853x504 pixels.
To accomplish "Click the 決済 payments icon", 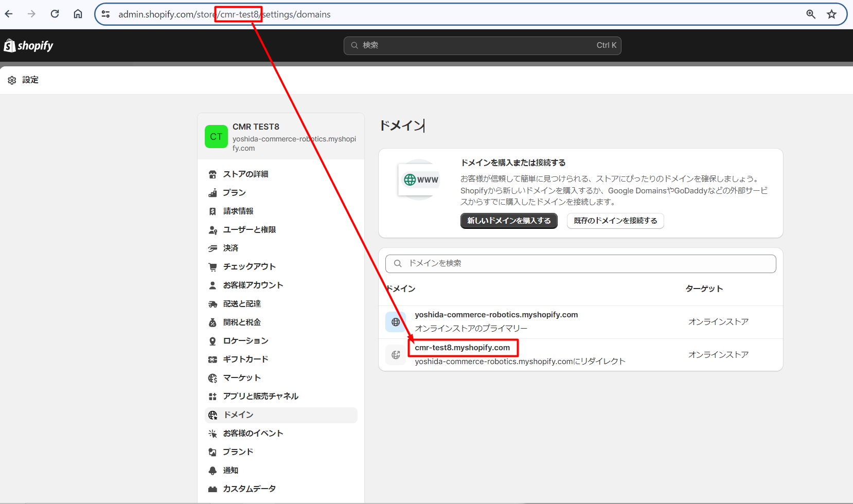I will (212, 248).
